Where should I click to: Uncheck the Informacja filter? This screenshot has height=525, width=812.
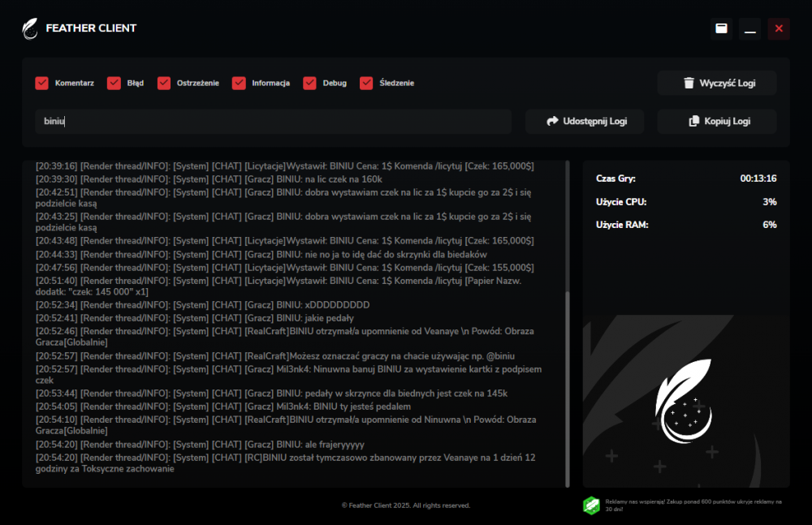239,83
